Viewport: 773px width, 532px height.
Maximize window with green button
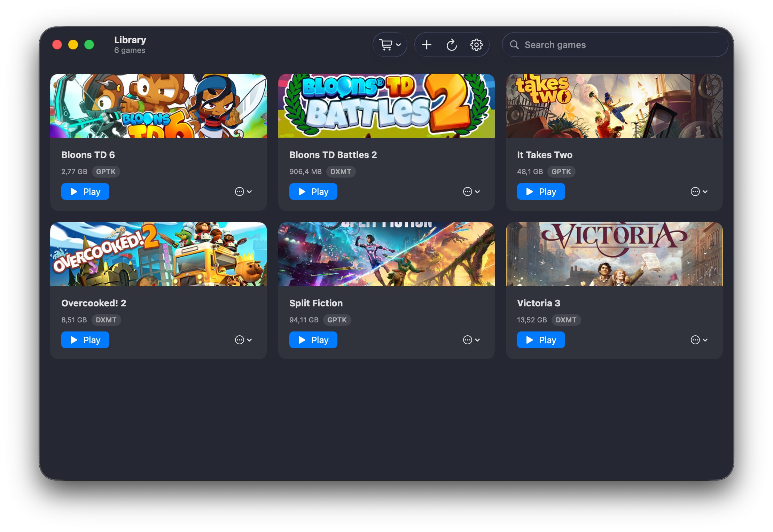(89, 45)
